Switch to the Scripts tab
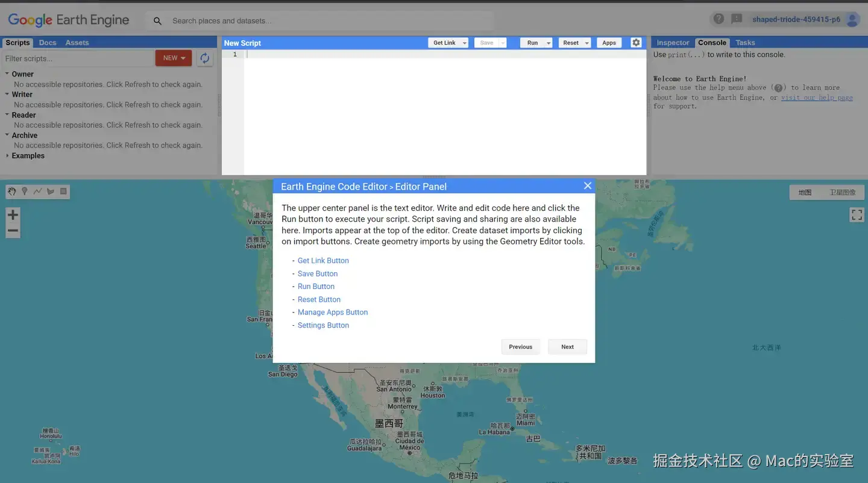The height and width of the screenshot is (483, 868). [17, 43]
